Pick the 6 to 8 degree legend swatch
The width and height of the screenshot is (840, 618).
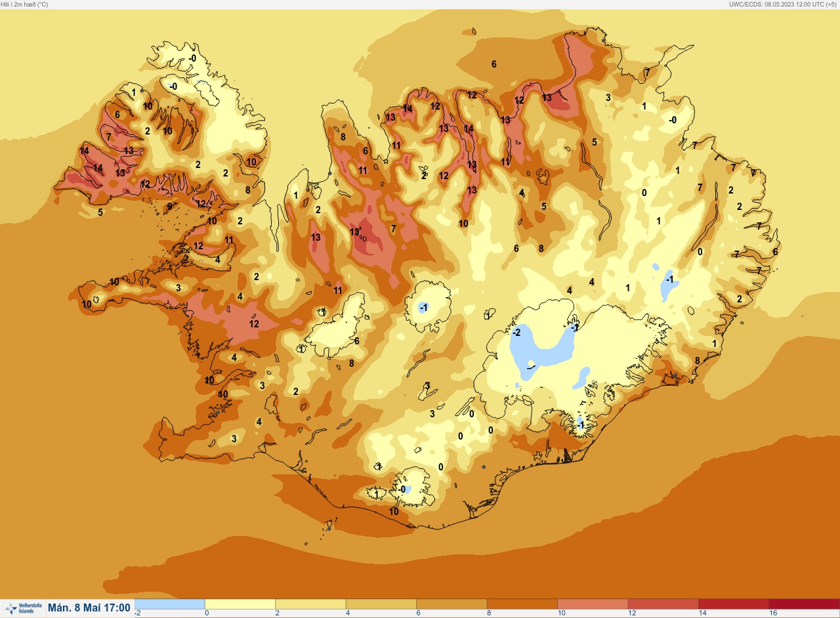[451, 604]
